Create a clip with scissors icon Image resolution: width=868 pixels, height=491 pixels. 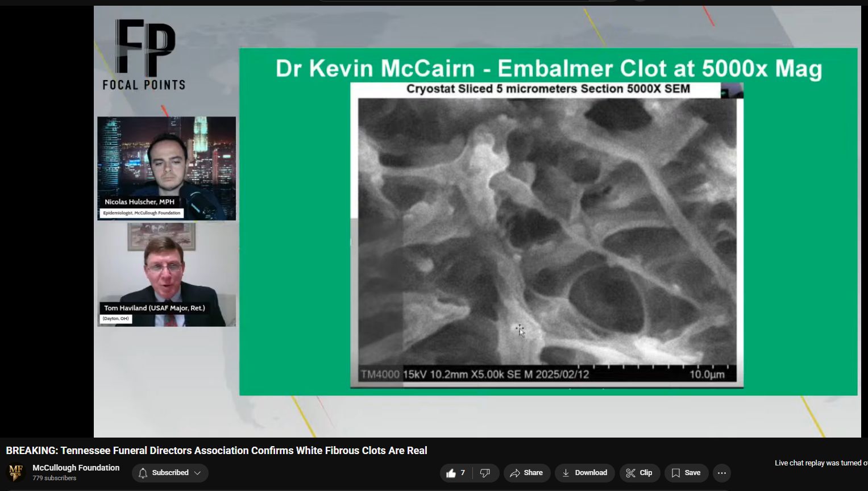point(640,473)
